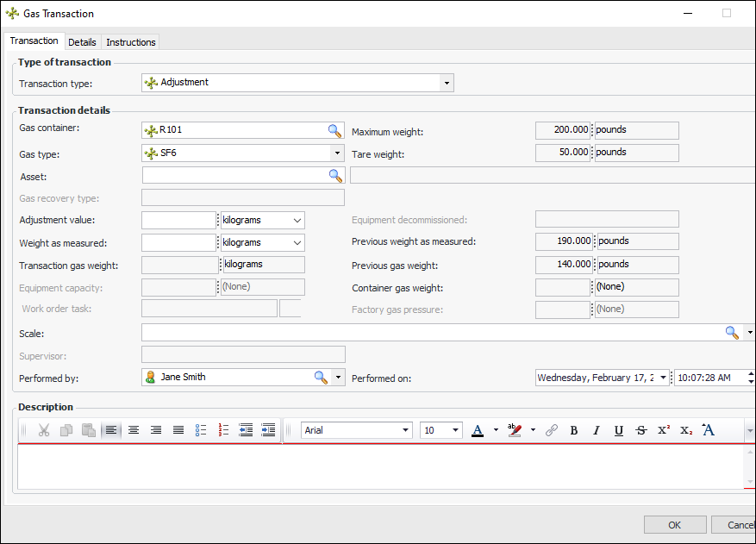The width and height of the screenshot is (756, 544).
Task: Click the insert hyperlink icon
Action: [x=552, y=430]
